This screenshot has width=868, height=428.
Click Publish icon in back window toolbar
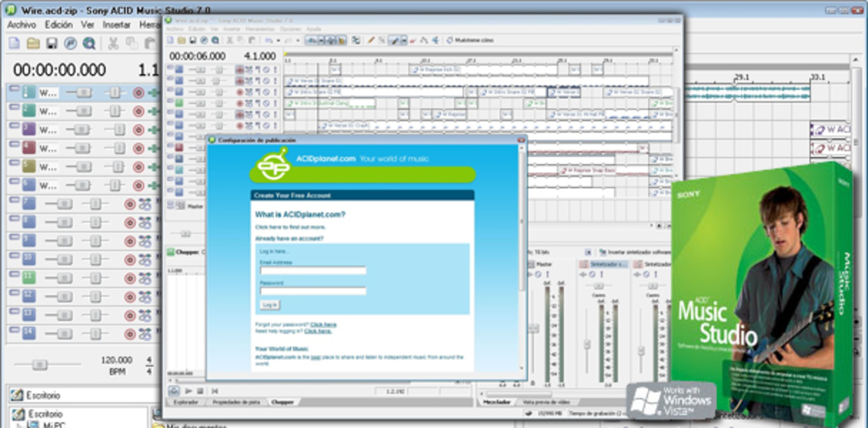[70, 43]
